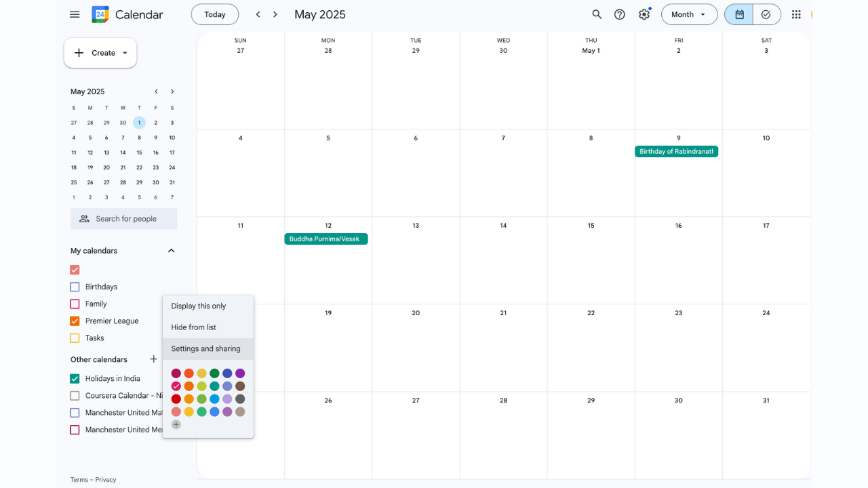Viewport: 868px width, 488px height.
Task: Open the Google apps grid
Action: 796,14
